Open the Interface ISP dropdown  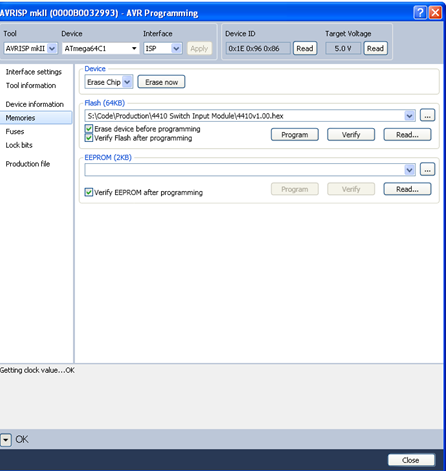pyautogui.click(x=163, y=48)
